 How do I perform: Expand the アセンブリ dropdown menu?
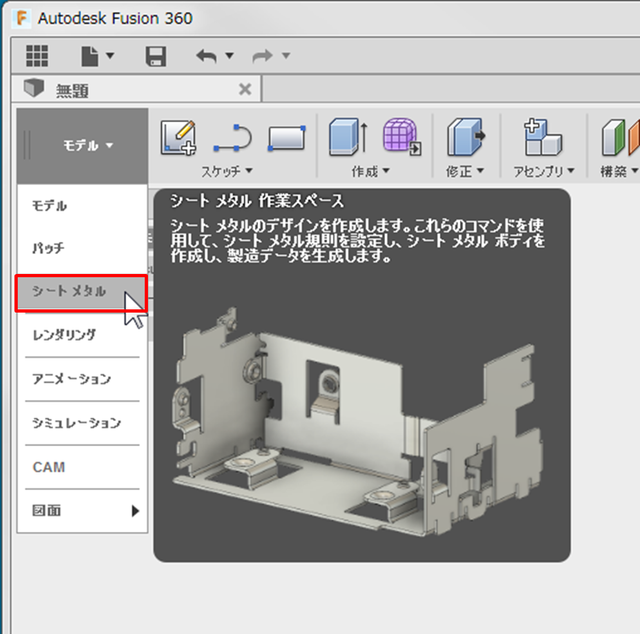[x=544, y=171]
